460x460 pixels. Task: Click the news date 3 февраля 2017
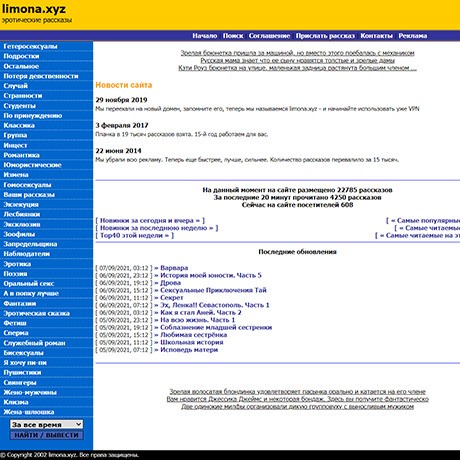[x=122, y=125]
